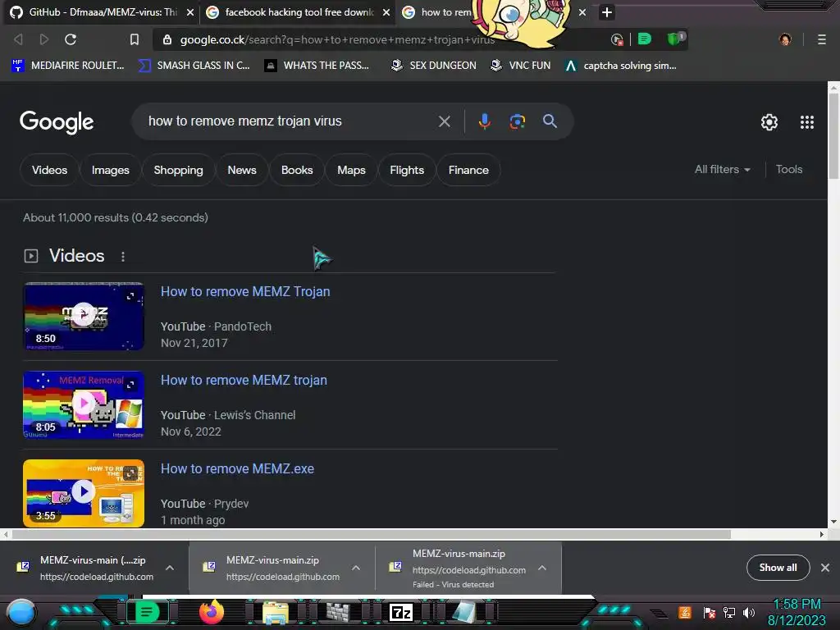Expand options for second MEMZ-virus-main.zip download
Viewport: 840px width, 630px height.
pos(356,568)
